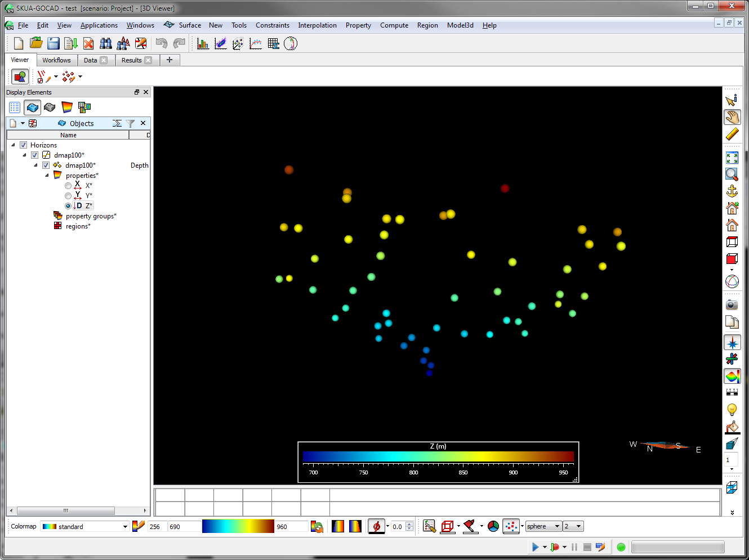Activate the hand pan tool

(x=732, y=117)
